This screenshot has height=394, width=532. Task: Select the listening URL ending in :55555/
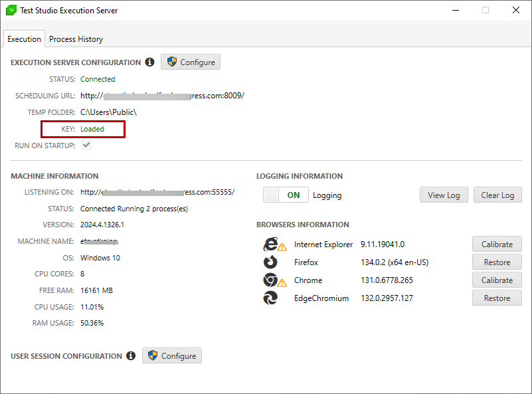157,192
